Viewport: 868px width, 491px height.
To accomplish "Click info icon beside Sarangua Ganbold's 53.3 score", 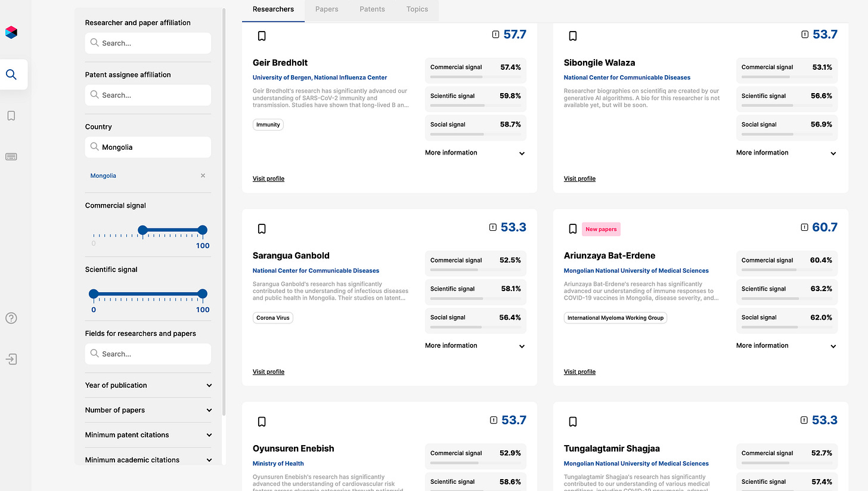I will [493, 227].
